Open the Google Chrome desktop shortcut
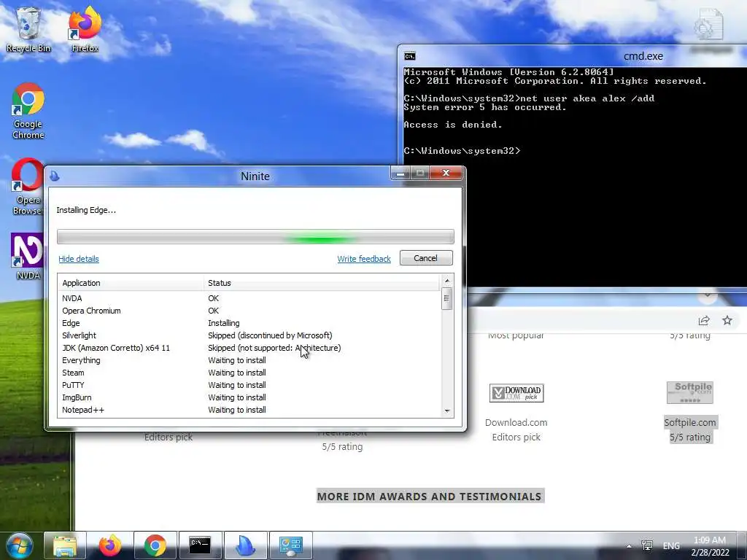 pos(28,111)
